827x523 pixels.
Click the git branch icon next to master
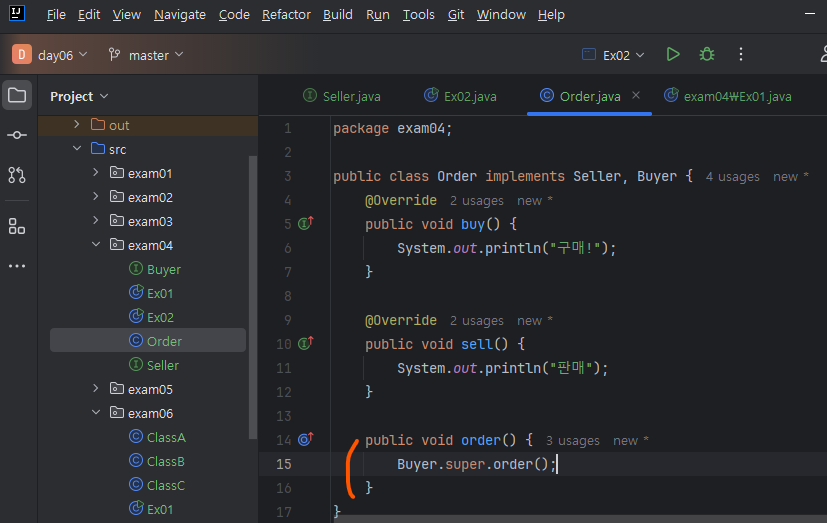[x=114, y=54]
